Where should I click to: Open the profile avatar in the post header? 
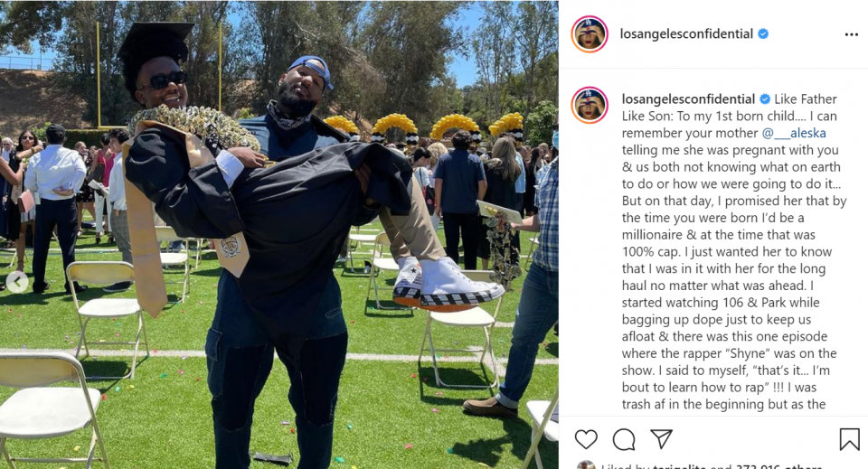[x=590, y=34]
